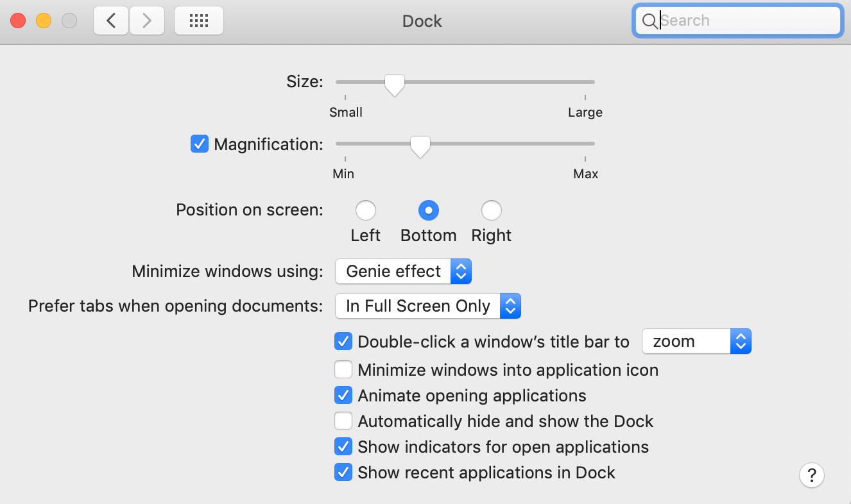Disable the Magnification checkbox
The image size is (851, 504).
pyautogui.click(x=200, y=144)
